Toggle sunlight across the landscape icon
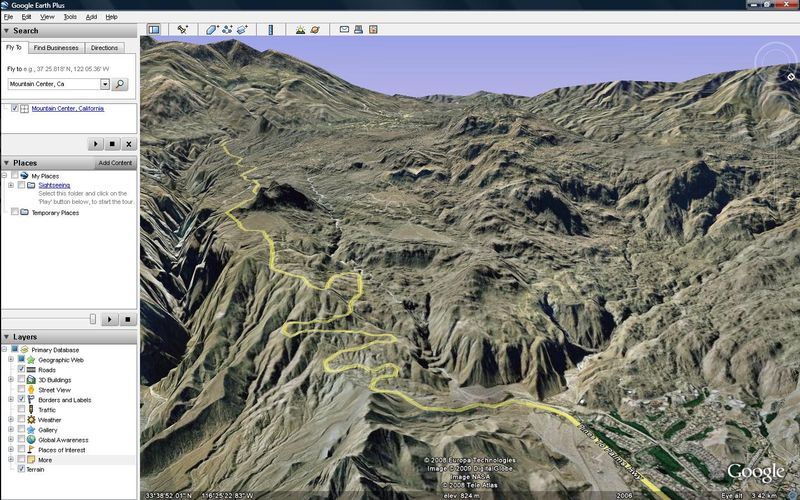Screen dimensions: 800x500 point(301,30)
